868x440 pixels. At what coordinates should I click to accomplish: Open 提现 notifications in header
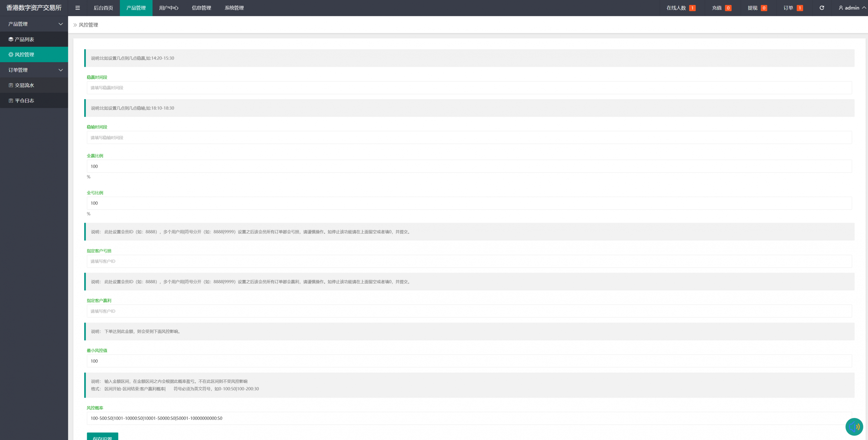(x=757, y=8)
